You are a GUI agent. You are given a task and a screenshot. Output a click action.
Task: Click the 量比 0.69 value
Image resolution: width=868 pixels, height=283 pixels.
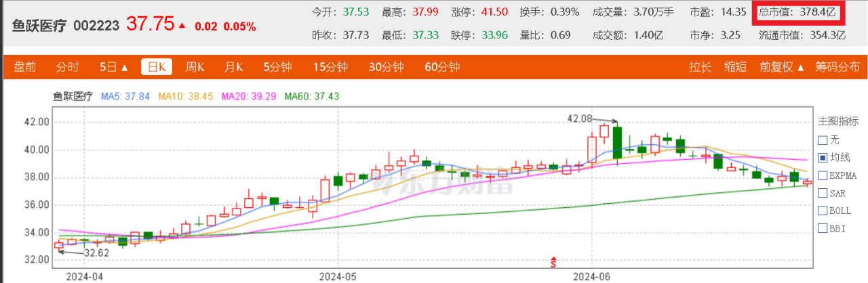[559, 35]
